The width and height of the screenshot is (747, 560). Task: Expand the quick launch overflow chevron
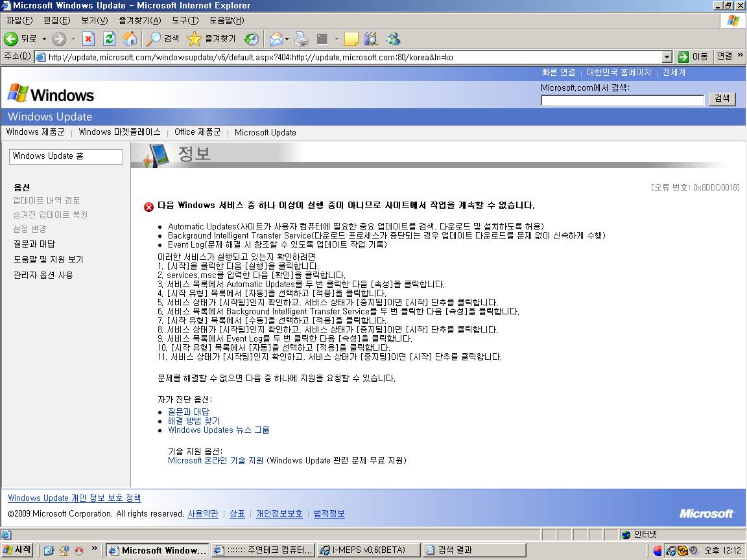point(94,548)
